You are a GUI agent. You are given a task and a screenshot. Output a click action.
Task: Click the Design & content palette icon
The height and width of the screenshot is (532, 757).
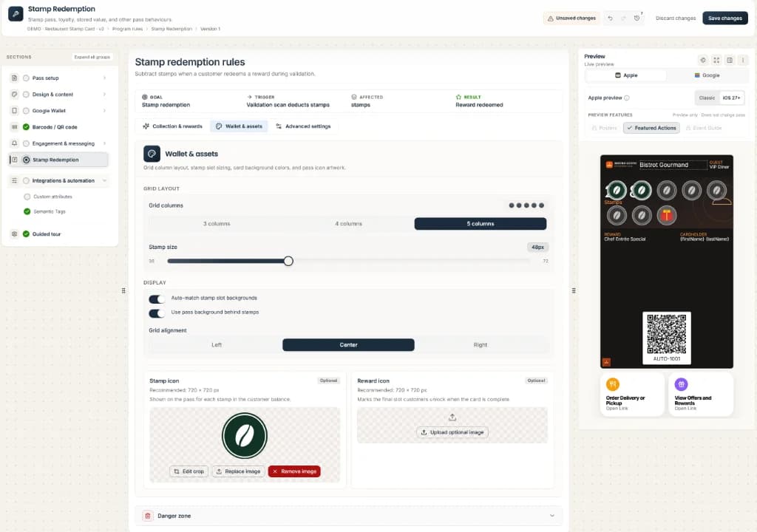pos(14,94)
